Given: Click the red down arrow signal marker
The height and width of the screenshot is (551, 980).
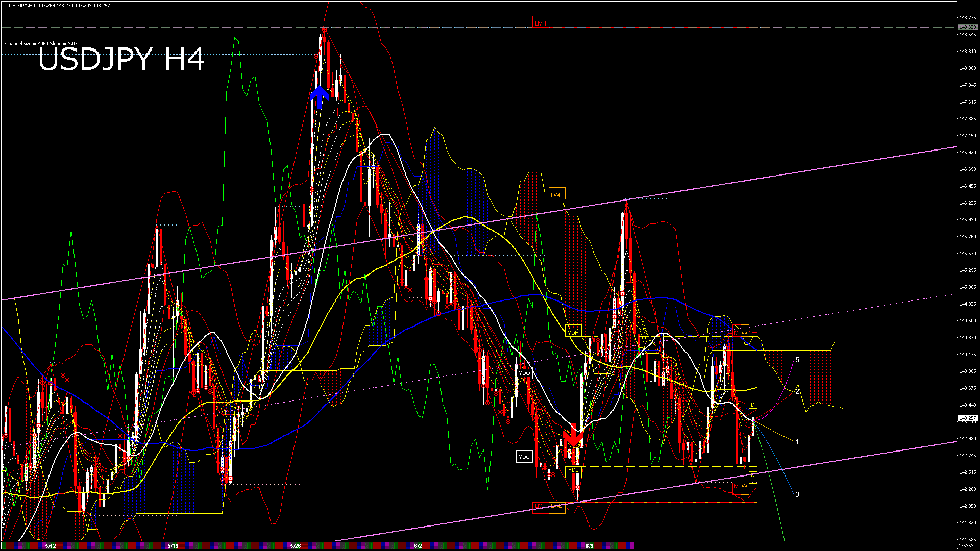Looking at the screenshot, I should click(573, 436).
